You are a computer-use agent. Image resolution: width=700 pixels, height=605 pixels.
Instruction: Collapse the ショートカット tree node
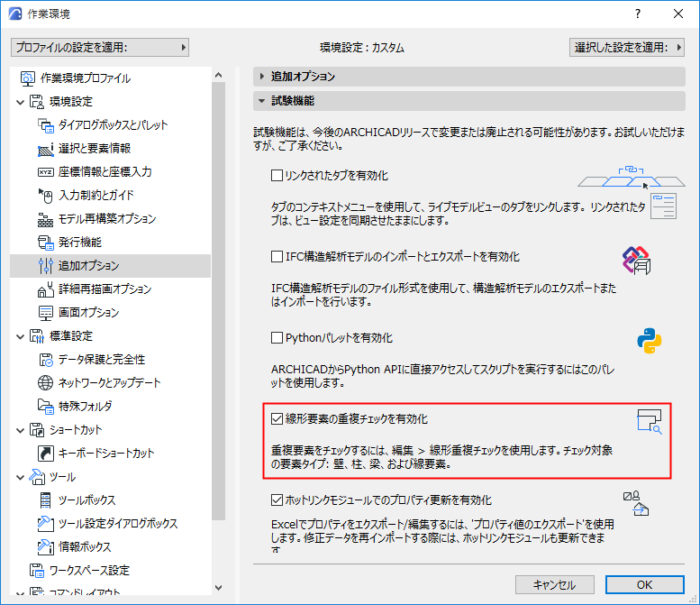coord(20,430)
